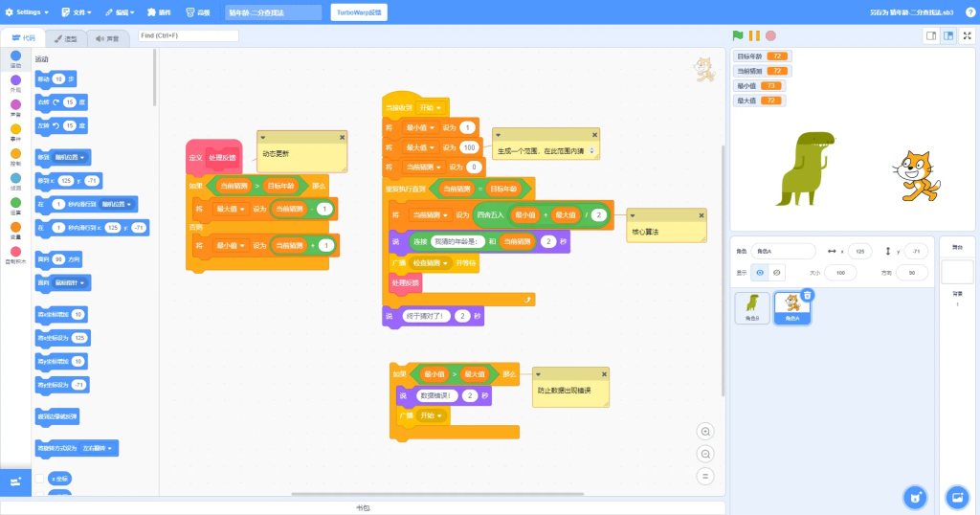
Task: Click the workspace horizontal scrollbar
Action: 437,494
